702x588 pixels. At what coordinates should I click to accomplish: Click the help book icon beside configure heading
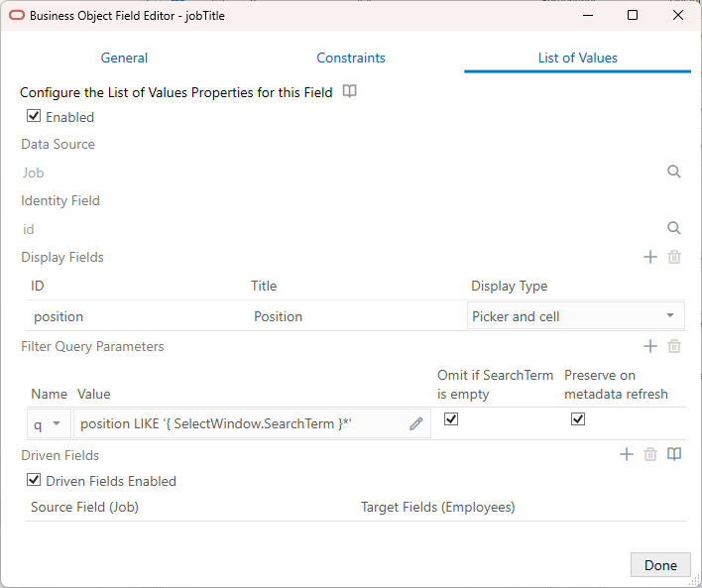tap(350, 91)
